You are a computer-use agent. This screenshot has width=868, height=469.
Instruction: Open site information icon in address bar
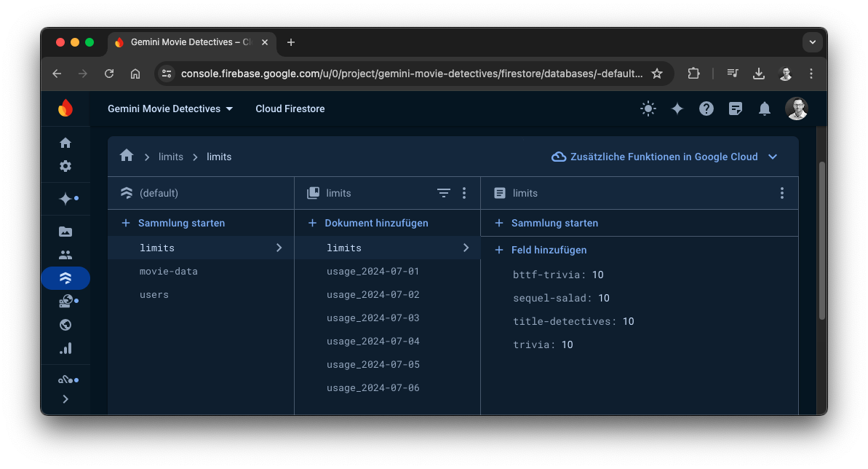pos(167,74)
